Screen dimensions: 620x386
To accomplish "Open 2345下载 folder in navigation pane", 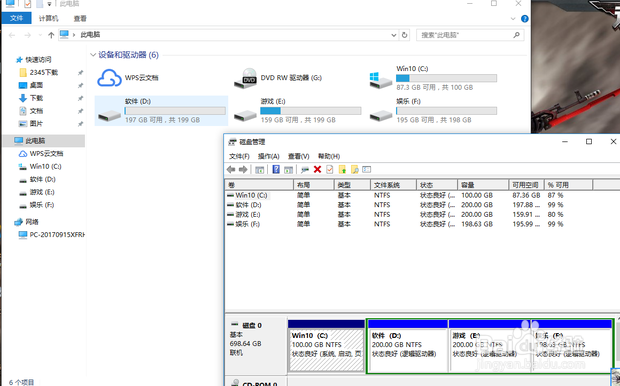I will pos(43,72).
